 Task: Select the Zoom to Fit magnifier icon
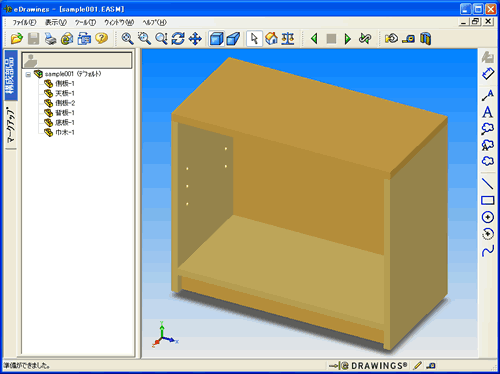[127, 39]
